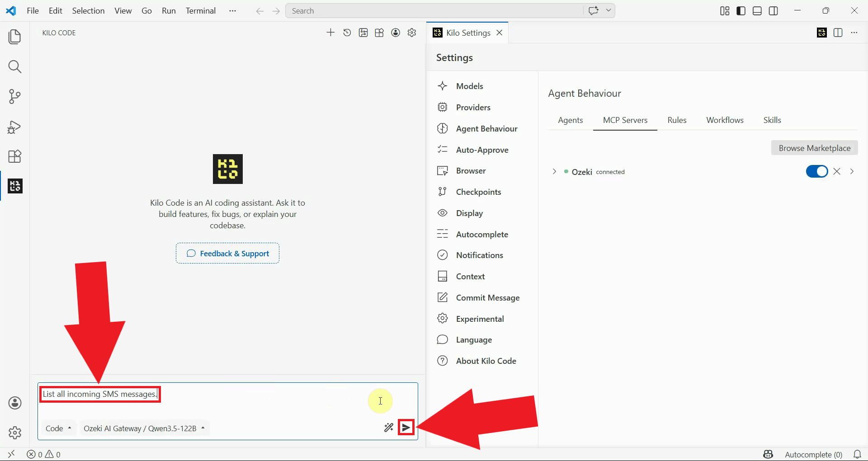Open notifications bell in the status bar

[857, 454]
